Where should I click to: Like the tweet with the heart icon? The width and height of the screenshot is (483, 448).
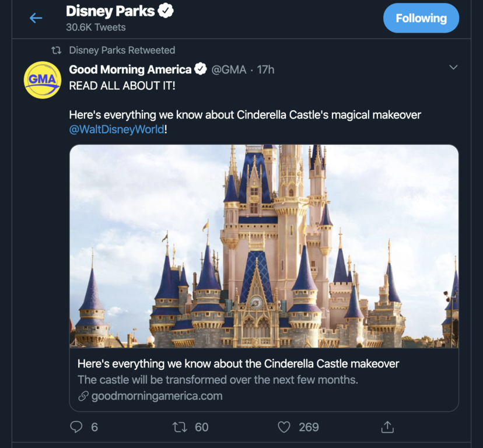point(284,427)
